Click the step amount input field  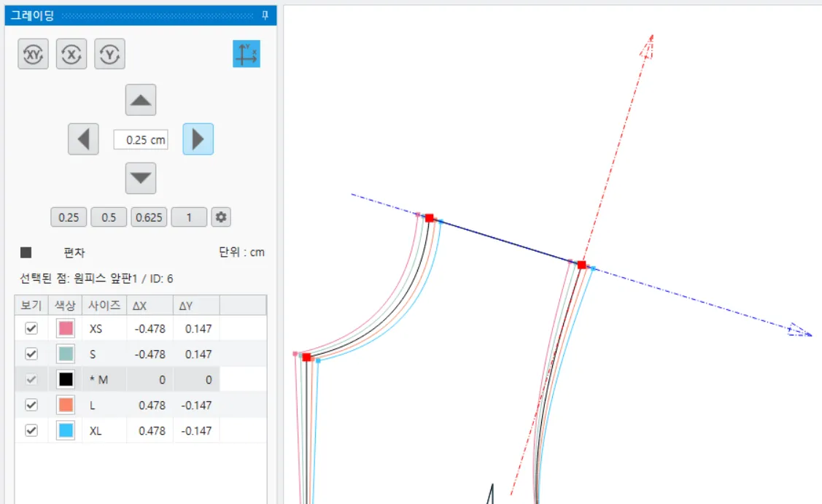coord(141,140)
